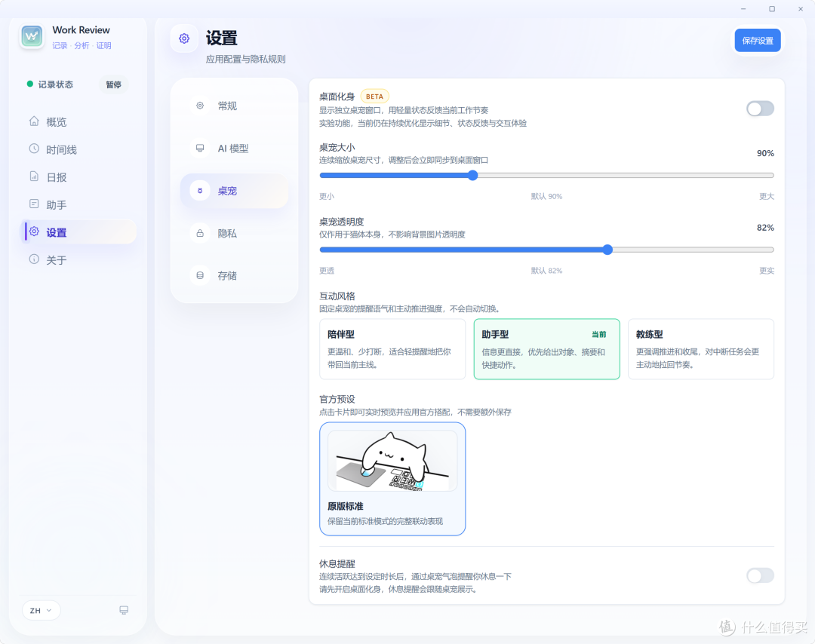Image resolution: width=815 pixels, height=644 pixels.
Task: Open the 助手 assistant page
Action: click(x=78, y=204)
